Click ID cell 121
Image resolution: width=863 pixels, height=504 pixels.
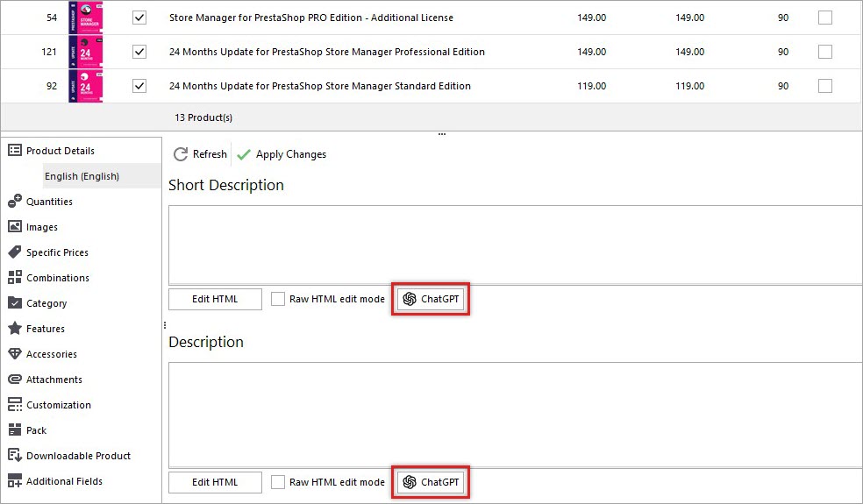[x=49, y=52]
